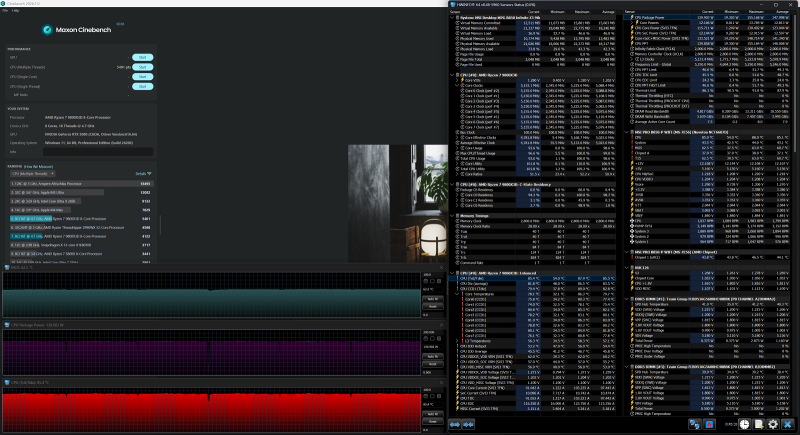This screenshot has width=800, height=435.
Task: Open the How We Measure link
Action: [x=39, y=167]
